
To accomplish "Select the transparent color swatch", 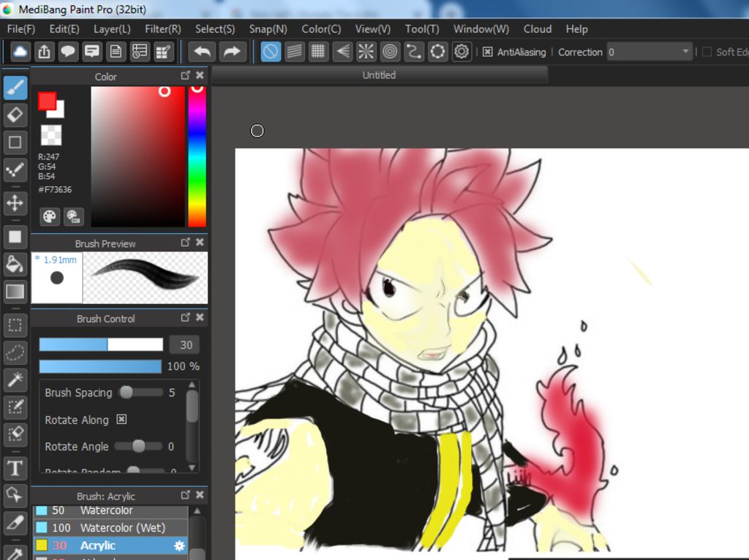I will pos(51,135).
